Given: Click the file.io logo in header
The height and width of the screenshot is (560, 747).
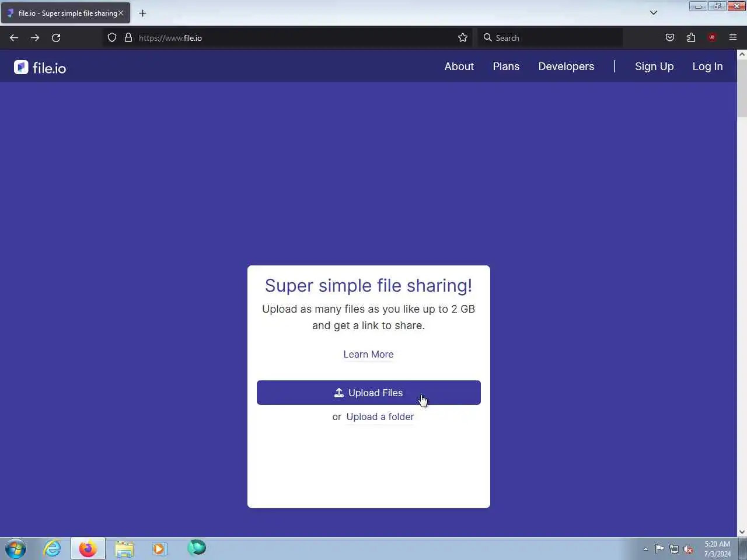Looking at the screenshot, I should pos(40,68).
